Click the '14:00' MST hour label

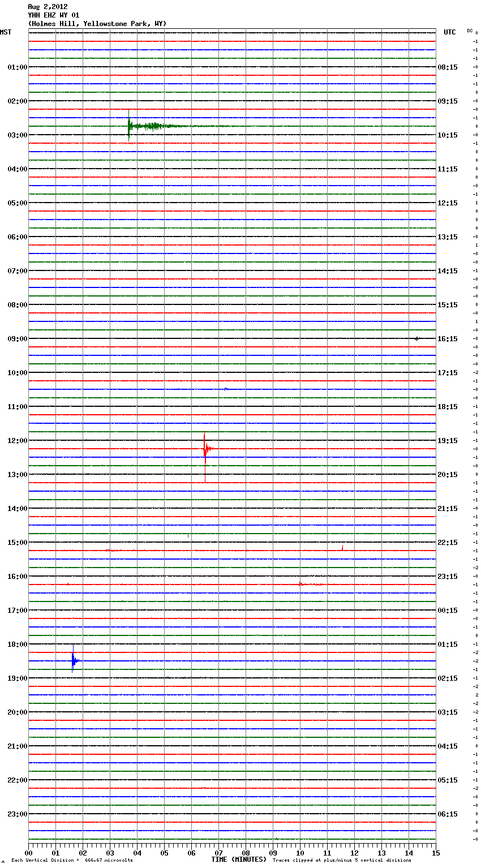(17, 509)
